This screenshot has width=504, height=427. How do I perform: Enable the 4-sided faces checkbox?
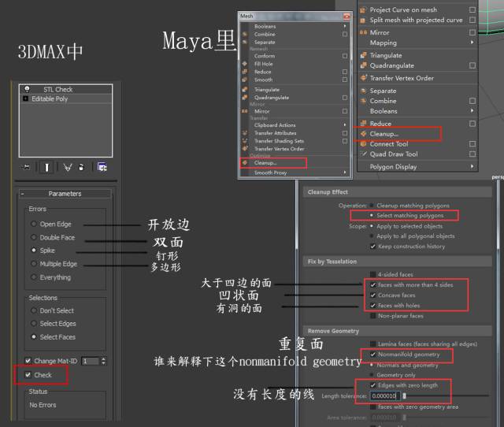[x=372, y=274]
